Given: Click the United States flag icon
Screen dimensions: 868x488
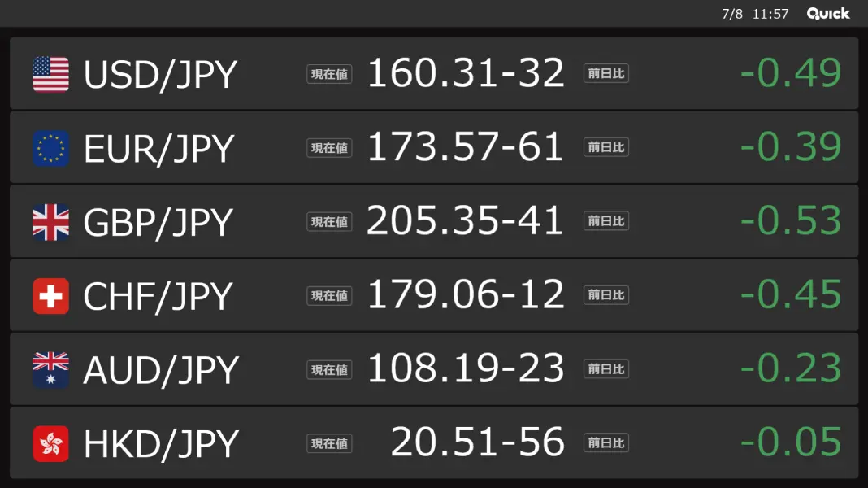Looking at the screenshot, I should point(50,74).
